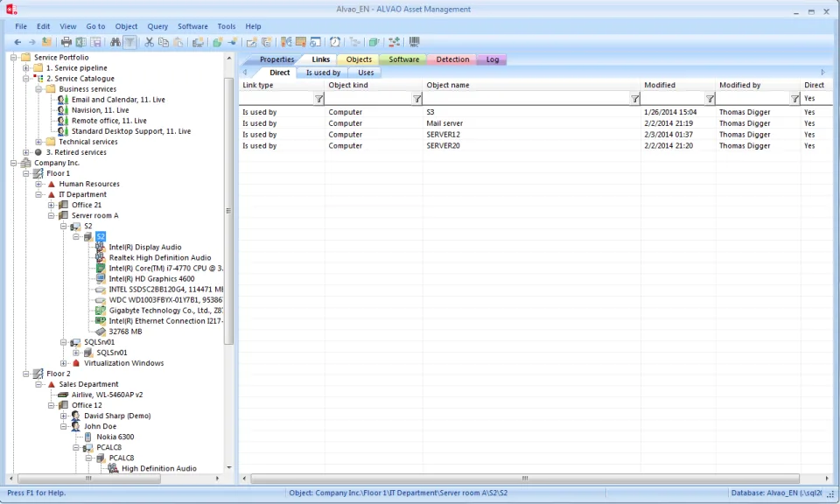
Task: Click the Paste clipboard icon
Action: click(x=178, y=42)
